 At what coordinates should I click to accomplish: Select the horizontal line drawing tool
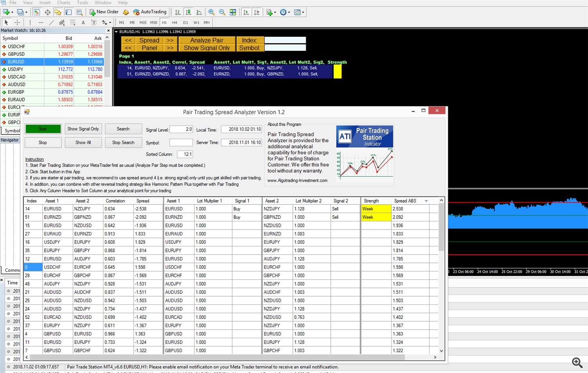point(41,23)
